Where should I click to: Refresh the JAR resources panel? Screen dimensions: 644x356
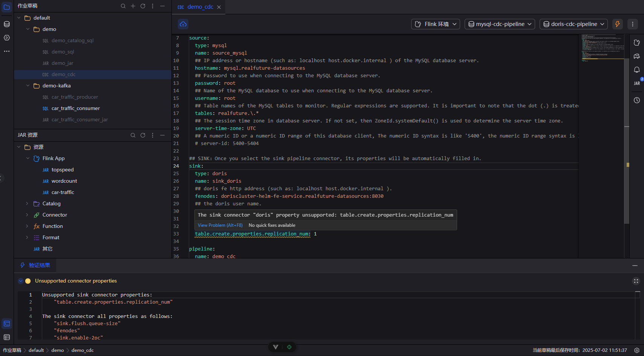[143, 135]
